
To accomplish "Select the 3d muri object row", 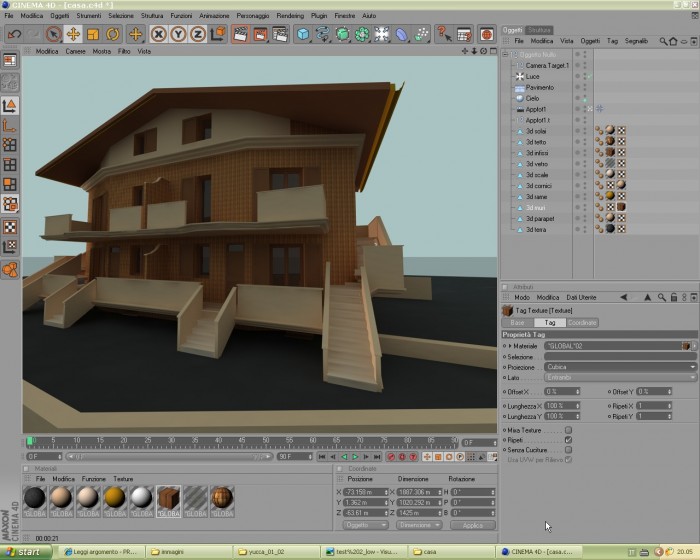I will [x=536, y=208].
